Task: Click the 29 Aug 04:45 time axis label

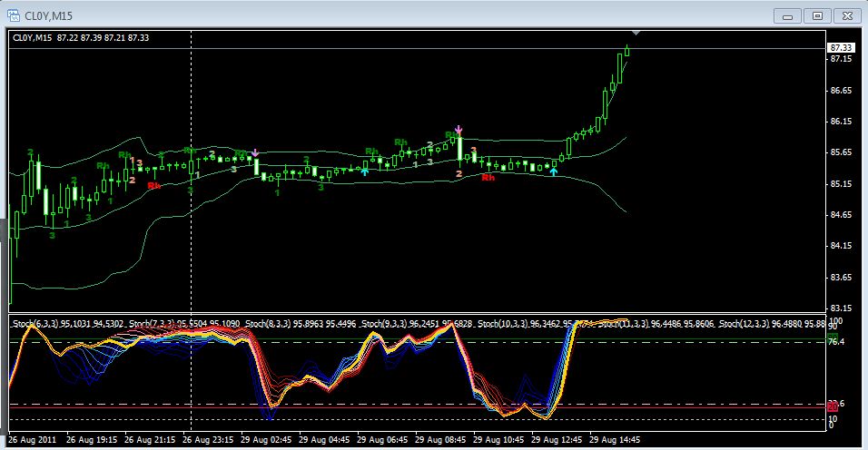Action: tap(324, 440)
